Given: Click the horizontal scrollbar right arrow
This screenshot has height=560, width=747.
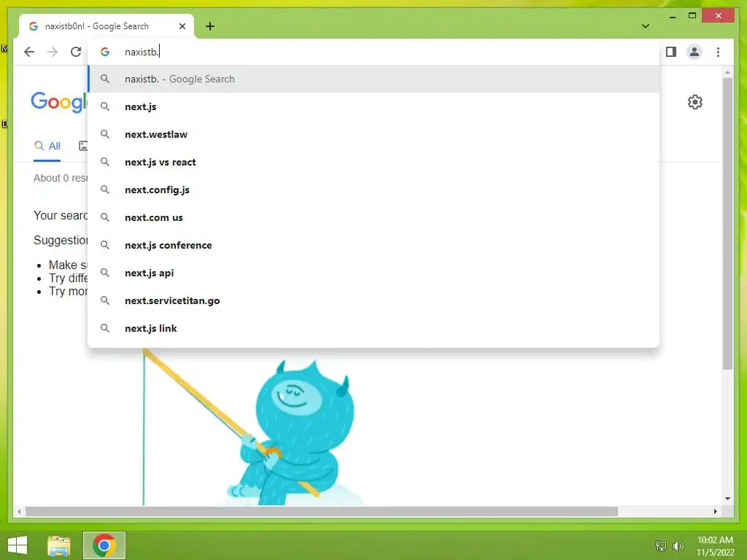Looking at the screenshot, I should coord(715,511).
